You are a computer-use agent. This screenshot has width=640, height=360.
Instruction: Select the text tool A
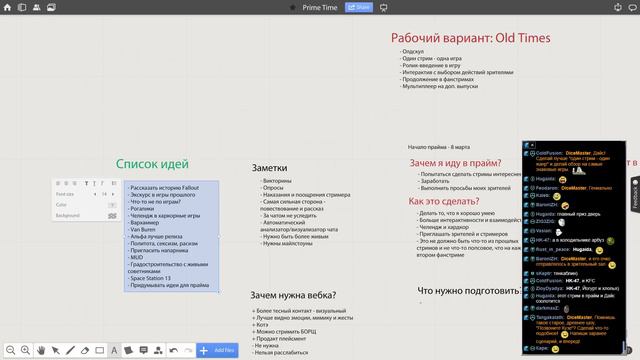coord(114,350)
